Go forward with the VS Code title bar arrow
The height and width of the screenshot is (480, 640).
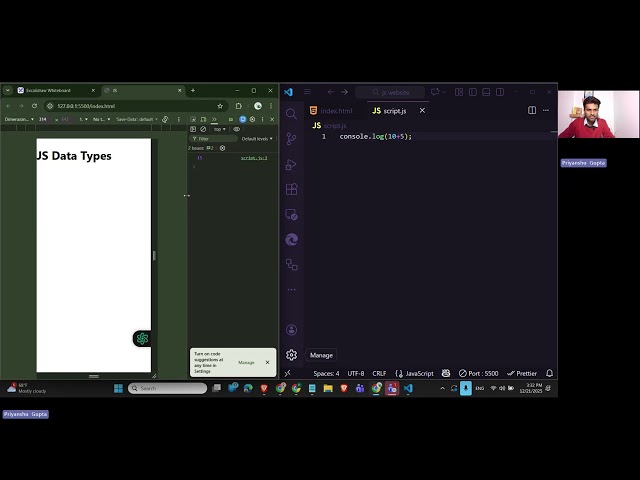tap(344, 92)
